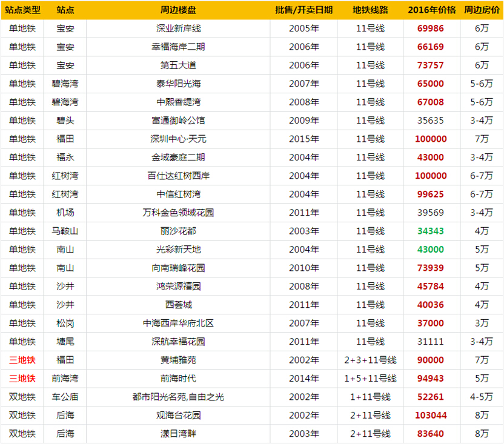Select the 前海时代 property cell
This screenshot has width=504, height=444.
(x=178, y=379)
